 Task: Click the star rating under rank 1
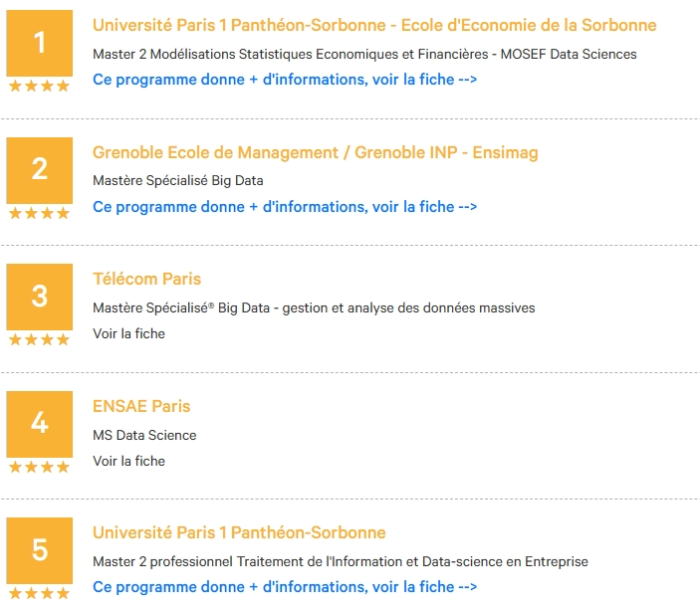coord(39,86)
